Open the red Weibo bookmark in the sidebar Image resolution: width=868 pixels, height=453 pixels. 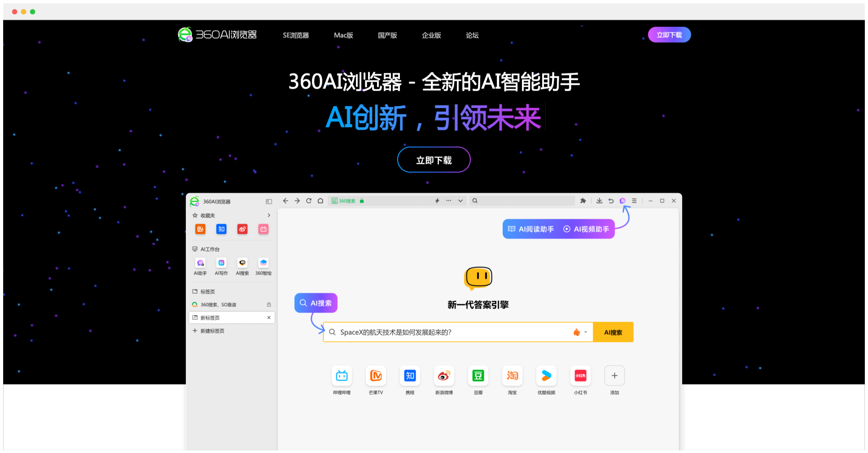242,229
